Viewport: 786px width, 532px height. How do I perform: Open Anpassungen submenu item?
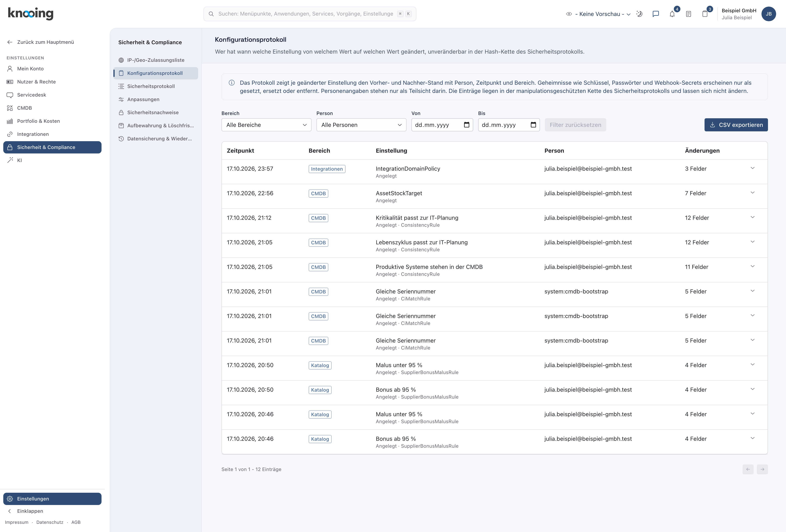coord(156,99)
